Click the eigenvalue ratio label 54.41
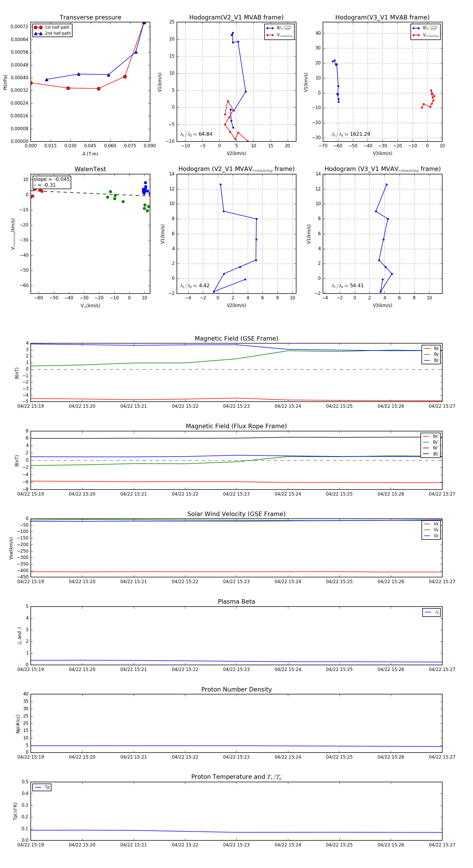Viewport: 473px width, 868px height. [x=348, y=286]
